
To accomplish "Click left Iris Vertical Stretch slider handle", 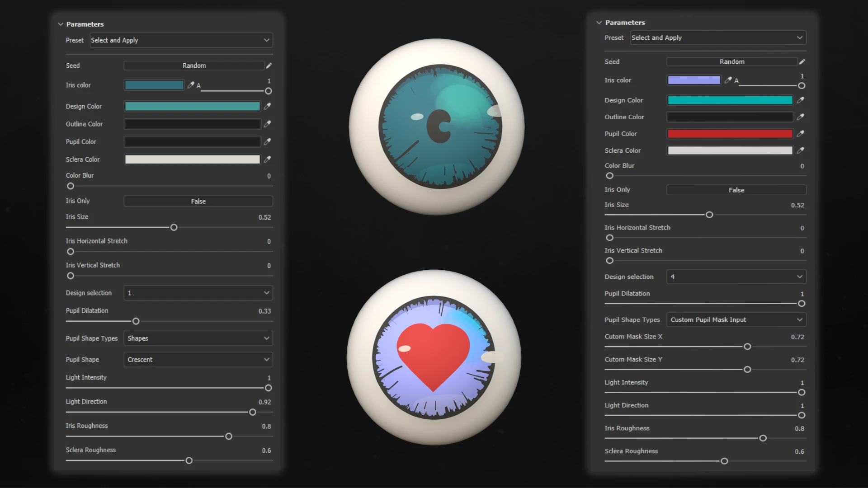I will point(71,276).
